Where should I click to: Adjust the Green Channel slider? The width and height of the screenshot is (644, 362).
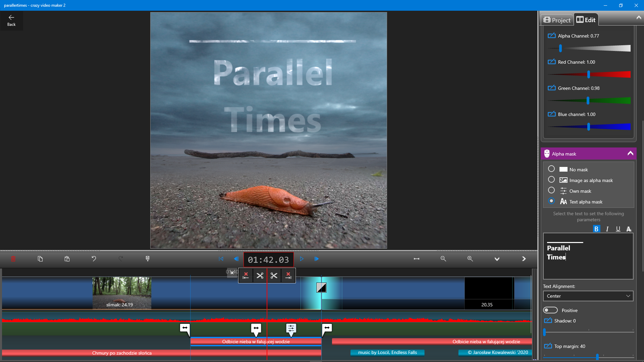point(588,100)
